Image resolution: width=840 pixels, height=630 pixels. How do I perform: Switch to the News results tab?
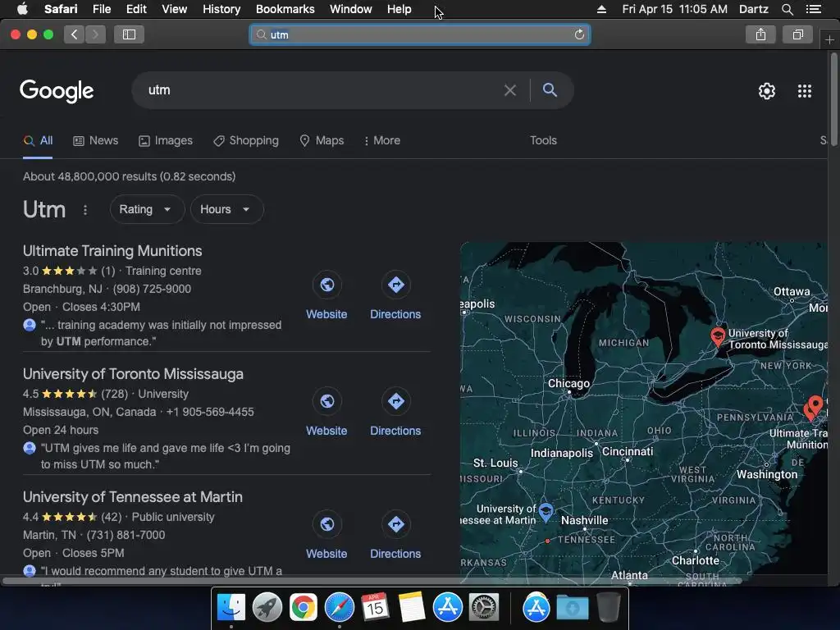click(95, 140)
